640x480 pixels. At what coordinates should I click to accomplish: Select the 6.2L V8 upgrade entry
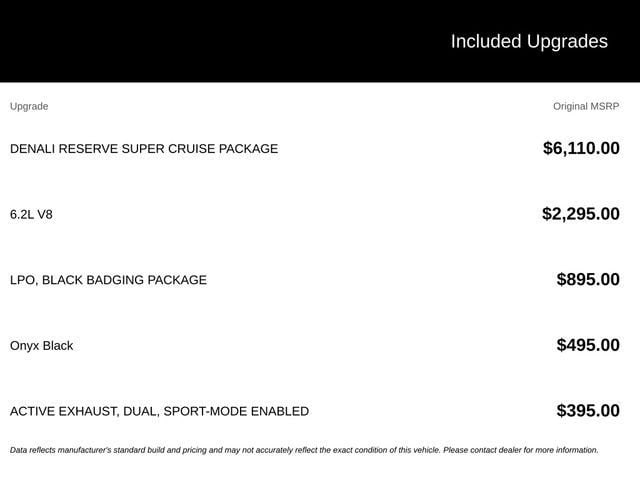click(31, 214)
